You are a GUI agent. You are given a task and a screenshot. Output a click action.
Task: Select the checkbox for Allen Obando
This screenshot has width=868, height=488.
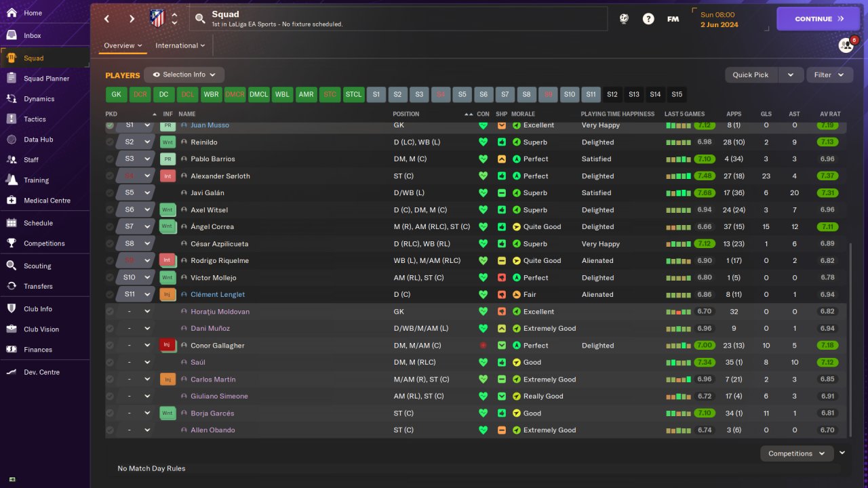110,430
